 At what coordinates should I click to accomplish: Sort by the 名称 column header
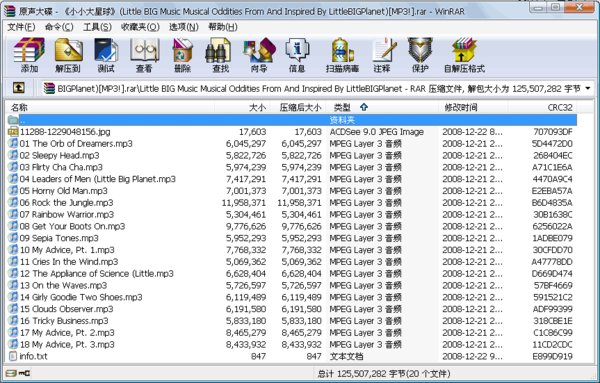[x=110, y=108]
